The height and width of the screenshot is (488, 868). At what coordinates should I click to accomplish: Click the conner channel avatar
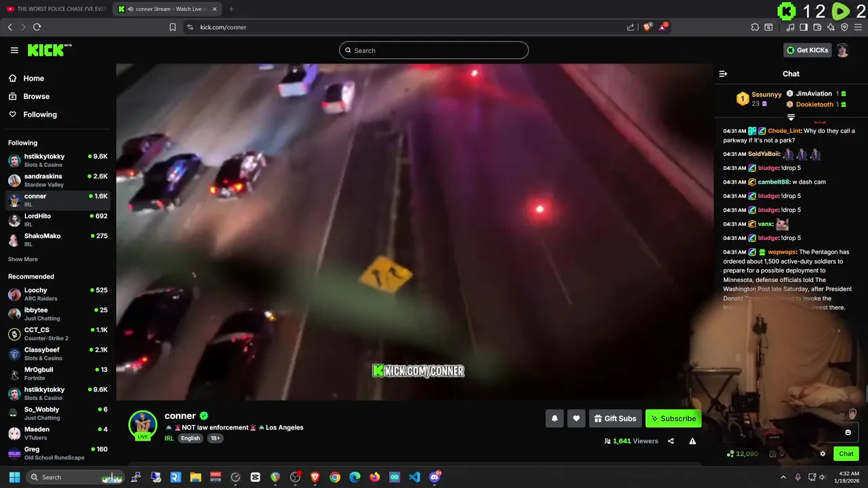(143, 425)
